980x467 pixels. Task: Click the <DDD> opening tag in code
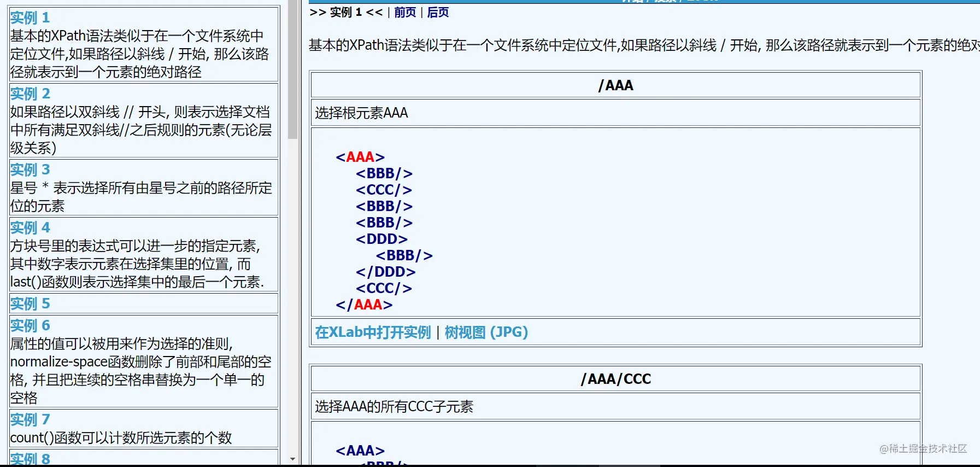(382, 239)
